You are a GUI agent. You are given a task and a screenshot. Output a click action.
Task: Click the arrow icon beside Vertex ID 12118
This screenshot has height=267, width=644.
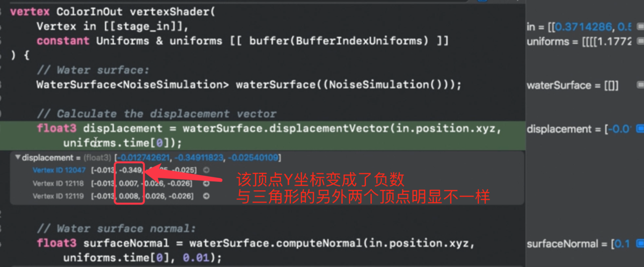[206, 183]
